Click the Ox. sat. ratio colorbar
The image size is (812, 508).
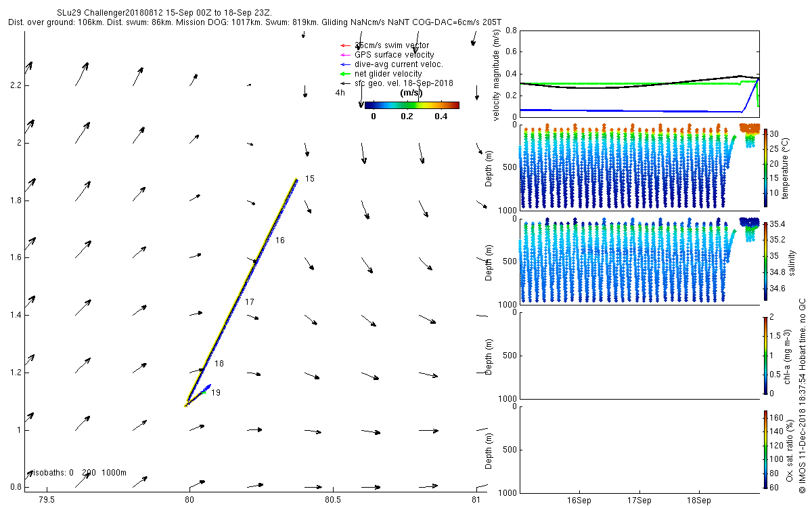coord(766,449)
